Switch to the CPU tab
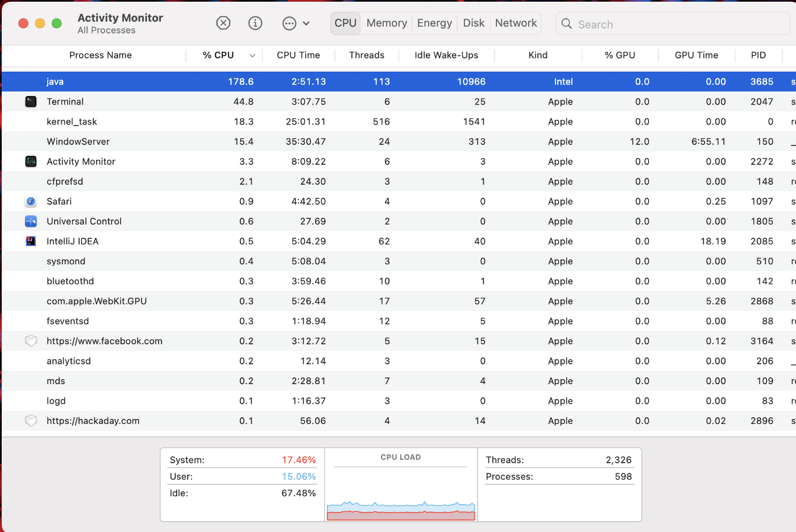The width and height of the screenshot is (796, 532). click(x=346, y=23)
